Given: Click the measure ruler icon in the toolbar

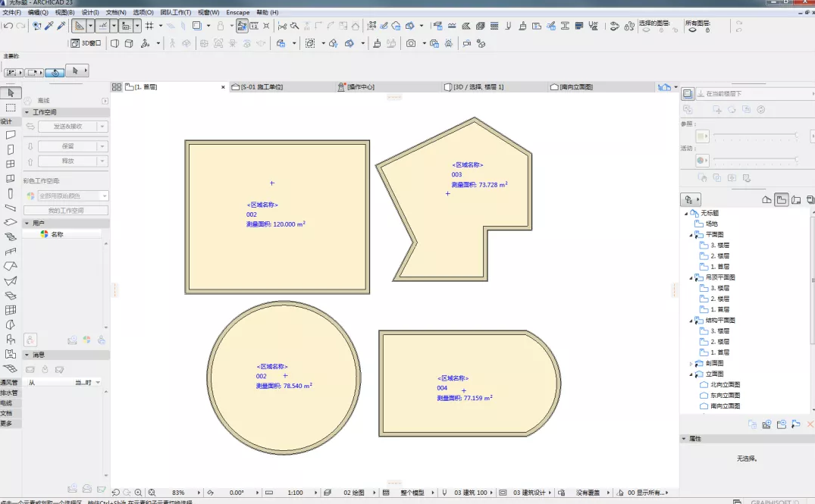Looking at the screenshot, I should pyautogui.click(x=254, y=26).
